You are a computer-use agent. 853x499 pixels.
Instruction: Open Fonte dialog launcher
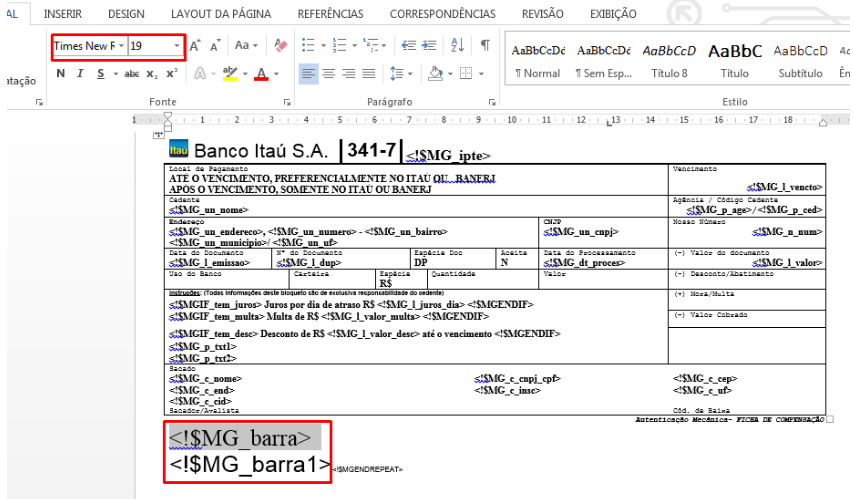tap(287, 102)
